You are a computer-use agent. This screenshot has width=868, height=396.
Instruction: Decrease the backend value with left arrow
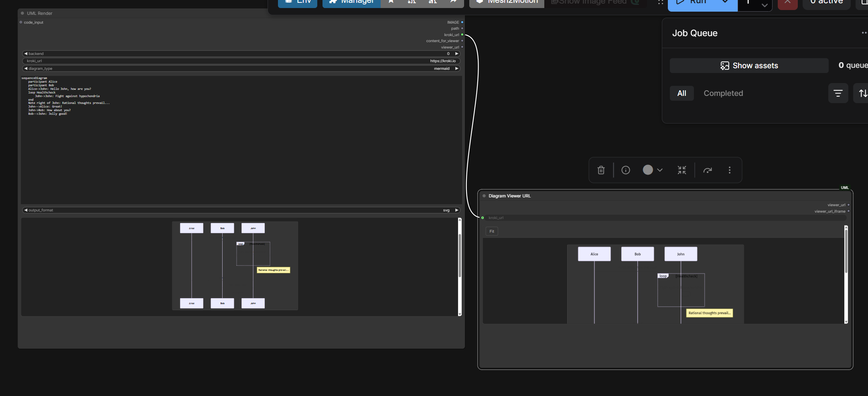(26, 53)
